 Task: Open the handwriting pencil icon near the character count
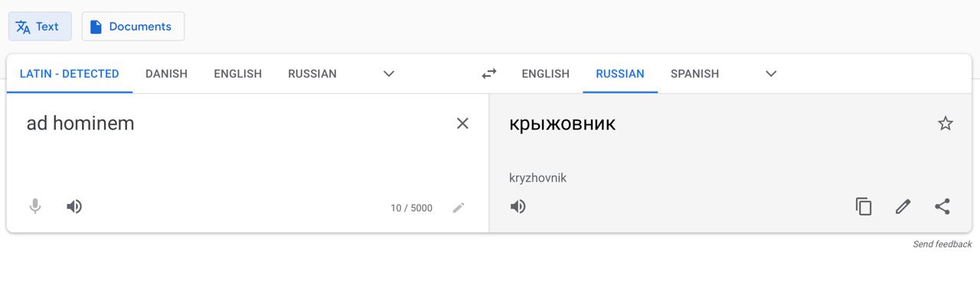point(459,208)
